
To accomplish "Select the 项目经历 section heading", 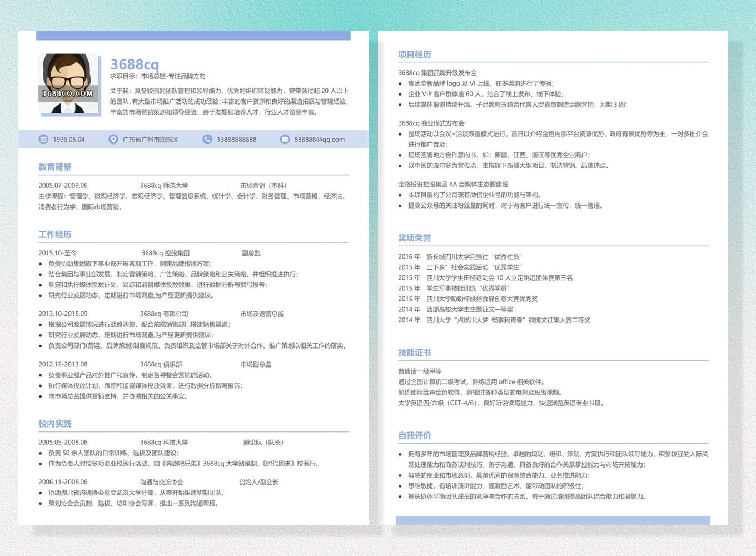I will point(415,54).
